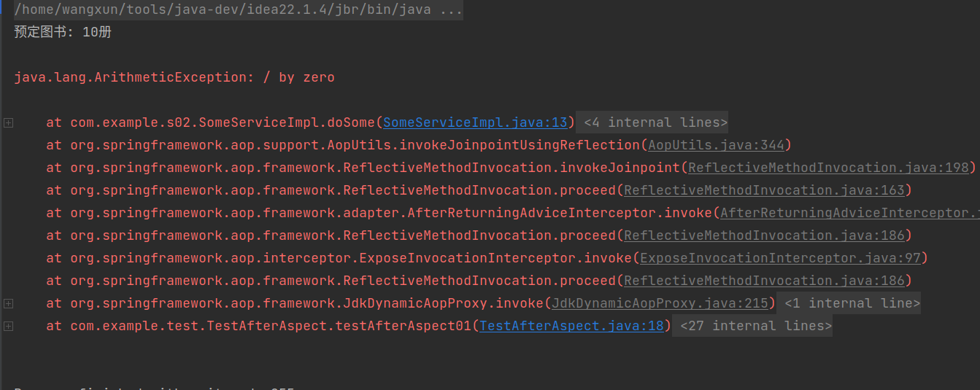Viewport: 980px width, 390px height.
Task: Expand the "<4 internal lines>" folded region
Action: [655, 122]
